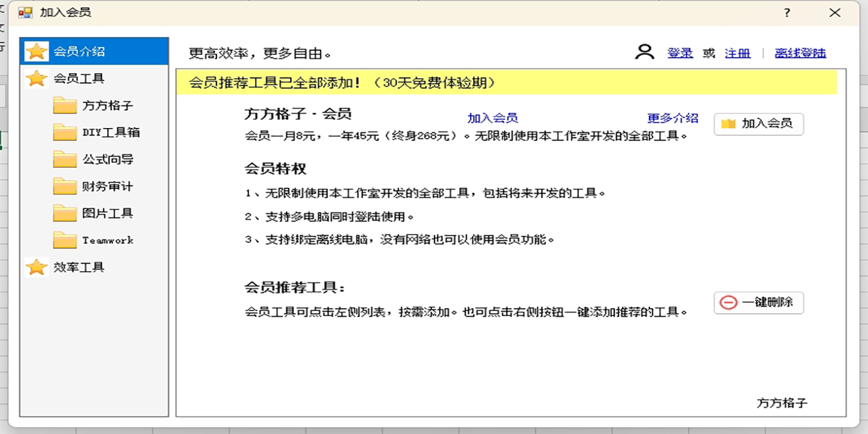Select 会员介绍 in the sidebar
The image size is (868, 434).
(94, 51)
